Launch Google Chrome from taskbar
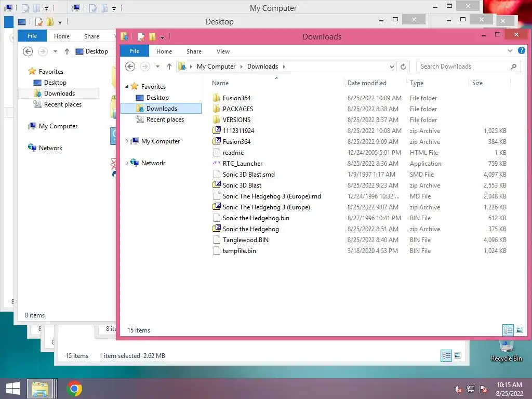This screenshot has width=532, height=399. point(74,389)
